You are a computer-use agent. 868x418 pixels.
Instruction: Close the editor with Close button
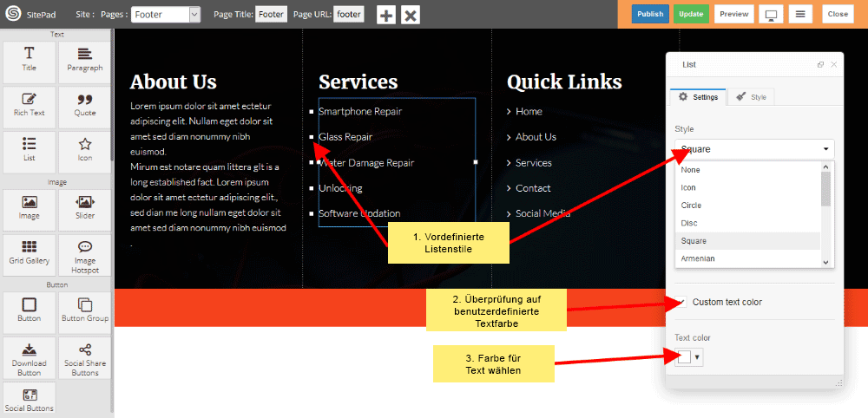(x=838, y=15)
